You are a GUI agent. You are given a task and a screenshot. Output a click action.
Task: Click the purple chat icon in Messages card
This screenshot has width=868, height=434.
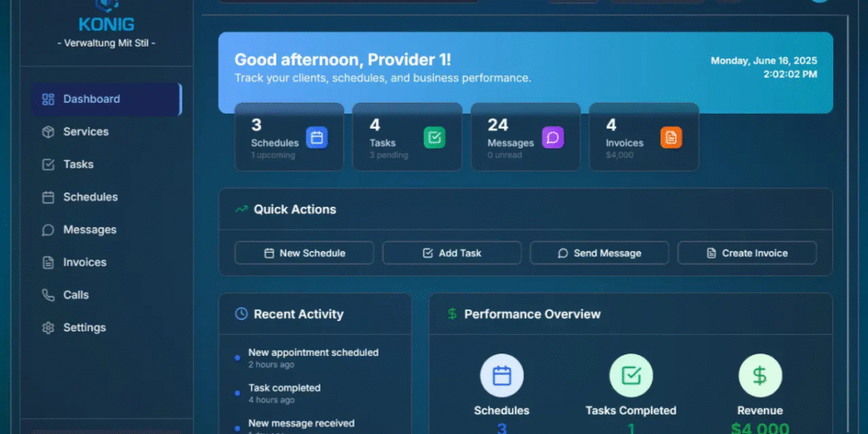(553, 137)
